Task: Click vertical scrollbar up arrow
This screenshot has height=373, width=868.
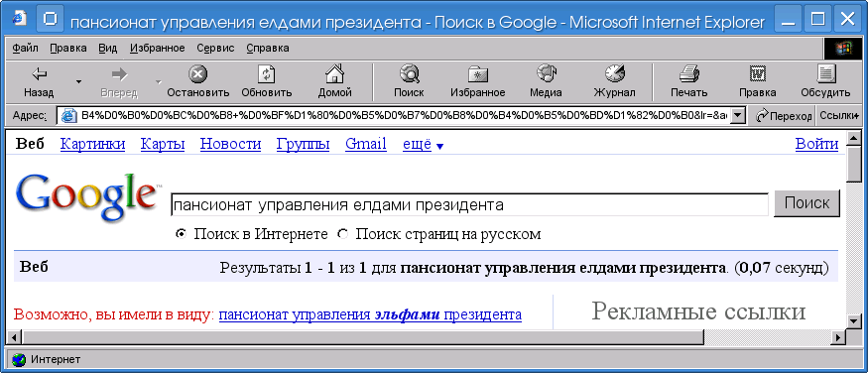Action: point(854,137)
